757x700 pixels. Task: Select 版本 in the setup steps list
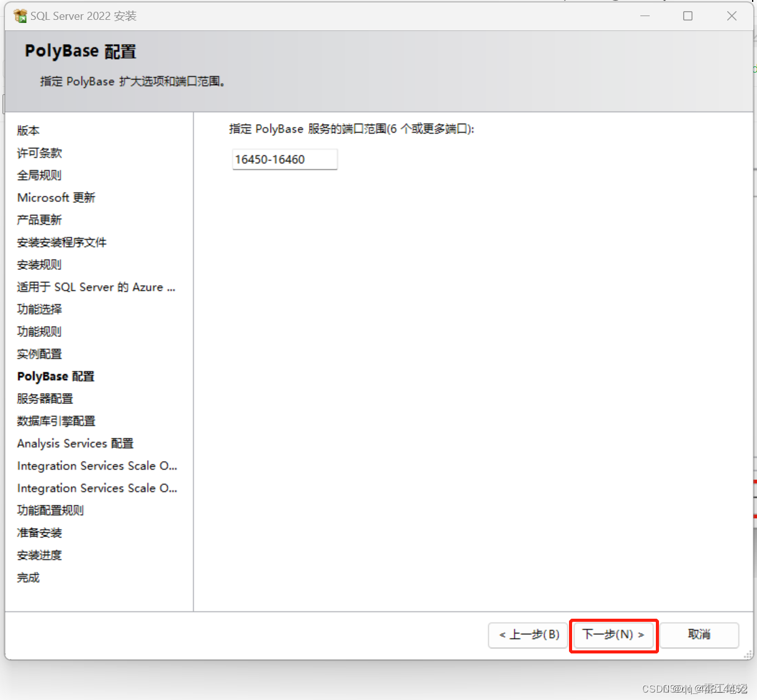tap(29, 130)
